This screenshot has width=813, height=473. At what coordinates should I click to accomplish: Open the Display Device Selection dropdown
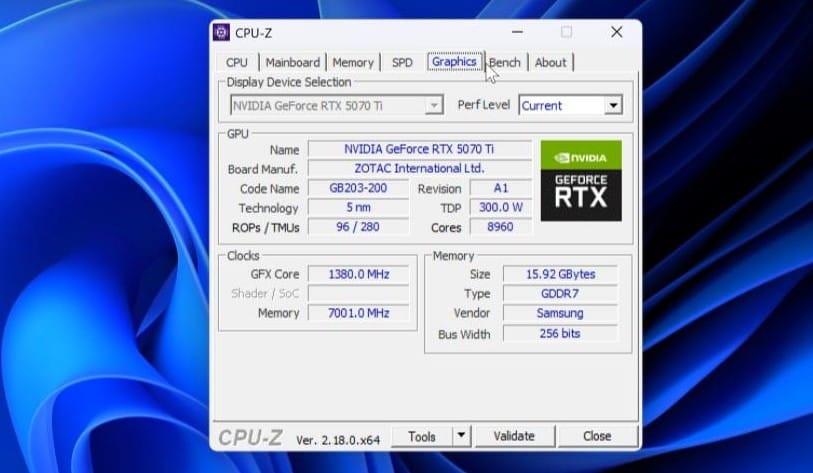click(337, 106)
